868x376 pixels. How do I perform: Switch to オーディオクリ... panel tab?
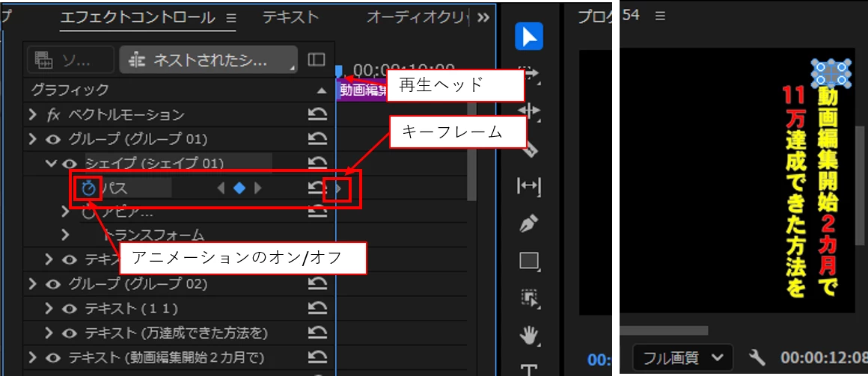tap(417, 18)
